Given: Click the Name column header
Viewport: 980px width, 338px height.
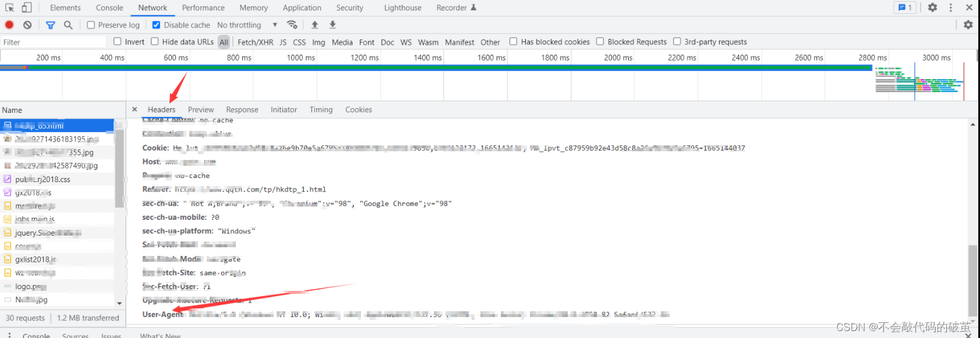Looking at the screenshot, I should 63,110.
